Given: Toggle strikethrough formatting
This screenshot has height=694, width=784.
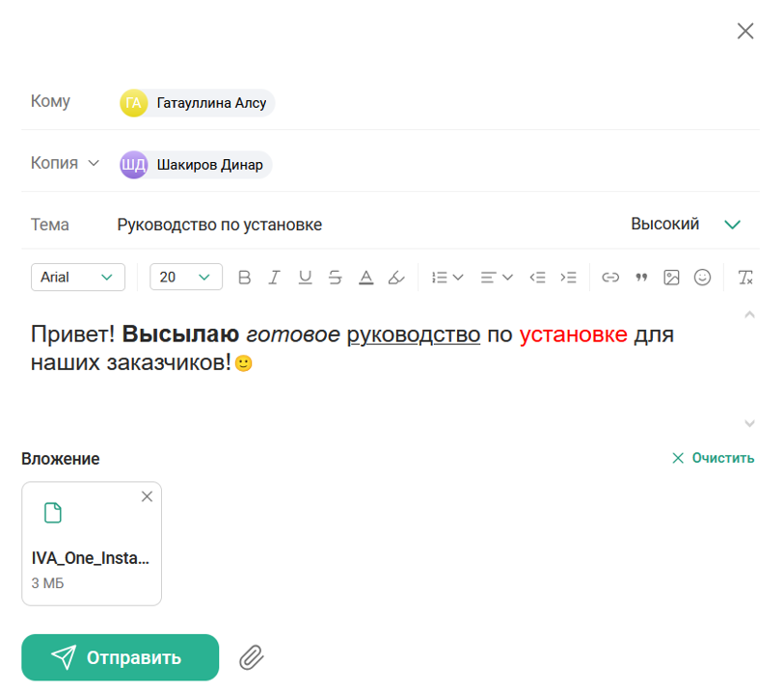Looking at the screenshot, I should click(335, 277).
